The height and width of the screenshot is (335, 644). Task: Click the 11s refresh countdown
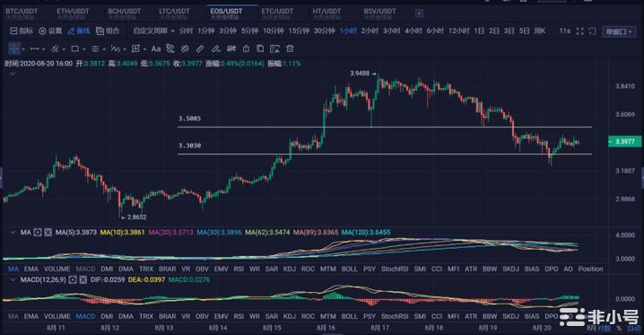pyautogui.click(x=565, y=31)
